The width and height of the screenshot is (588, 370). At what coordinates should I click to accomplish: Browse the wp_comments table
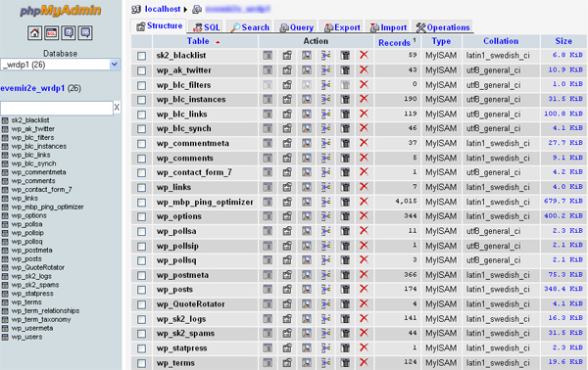268,158
